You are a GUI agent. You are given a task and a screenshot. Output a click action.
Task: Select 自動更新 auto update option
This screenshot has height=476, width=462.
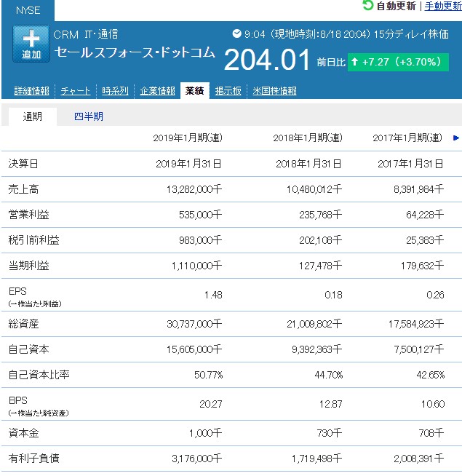[396, 6]
